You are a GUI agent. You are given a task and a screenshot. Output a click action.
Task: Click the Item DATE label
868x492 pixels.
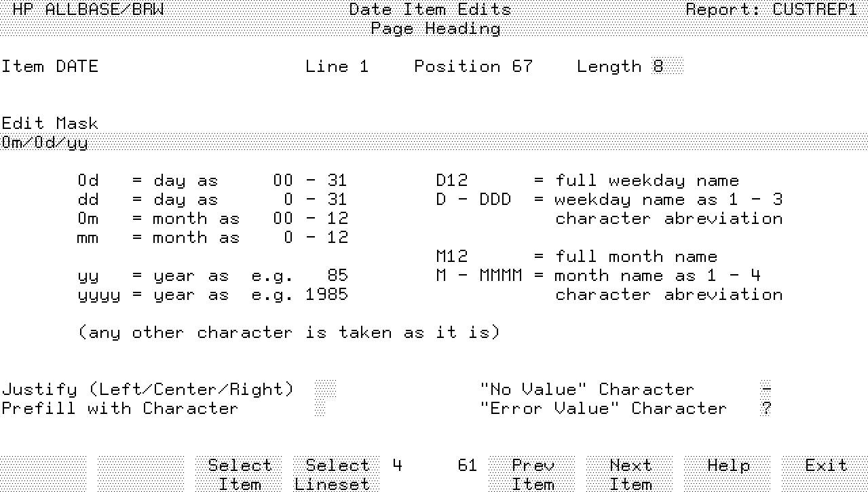click(x=50, y=67)
